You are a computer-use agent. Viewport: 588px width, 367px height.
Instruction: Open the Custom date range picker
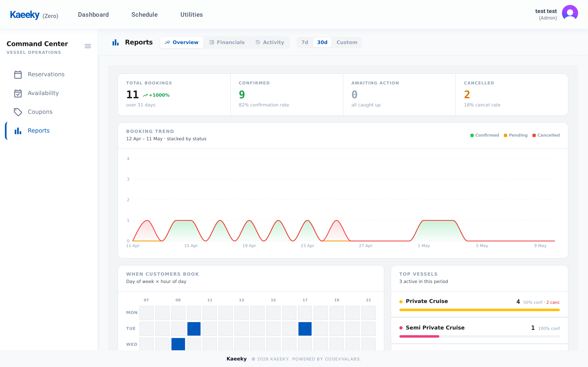pos(347,42)
